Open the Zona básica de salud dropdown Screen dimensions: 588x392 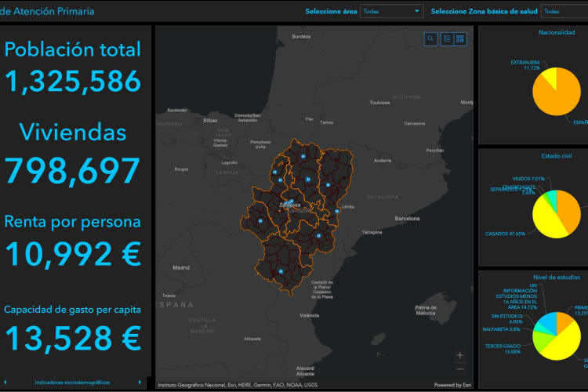[564, 11]
